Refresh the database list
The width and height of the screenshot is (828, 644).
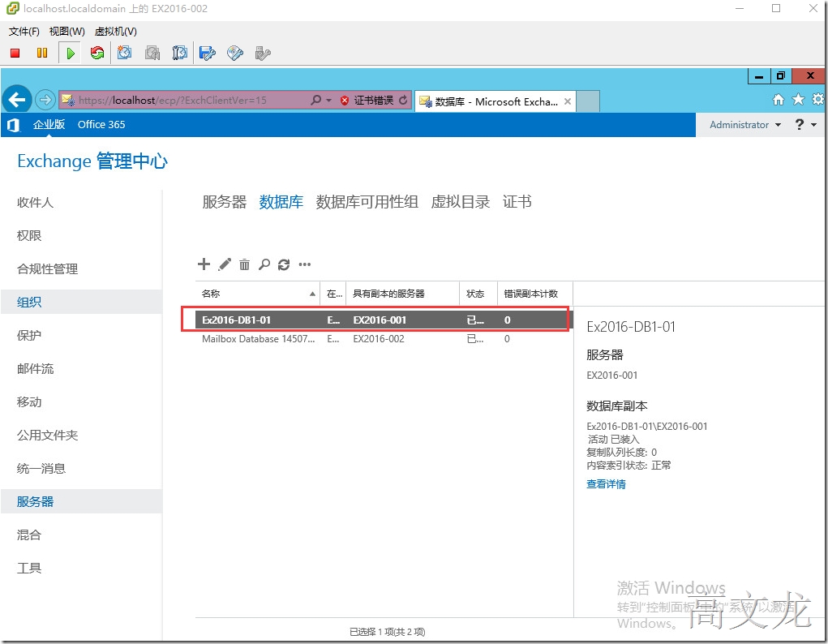coord(284,264)
